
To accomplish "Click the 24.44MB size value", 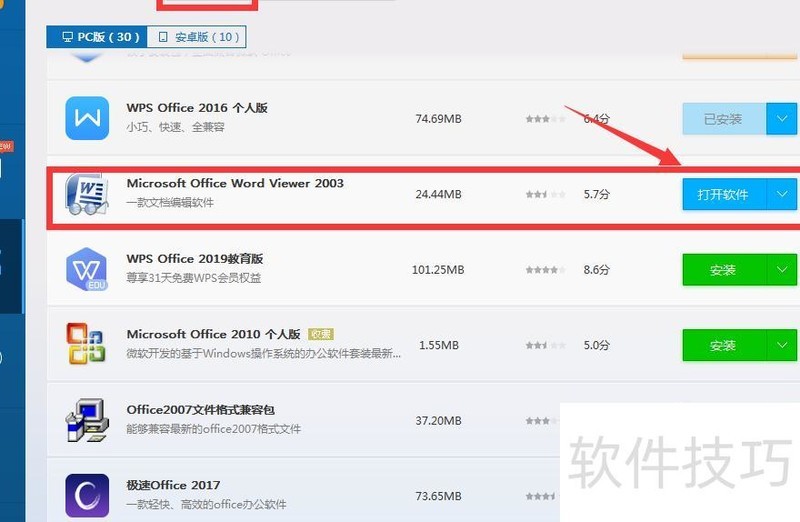I will (x=438, y=194).
